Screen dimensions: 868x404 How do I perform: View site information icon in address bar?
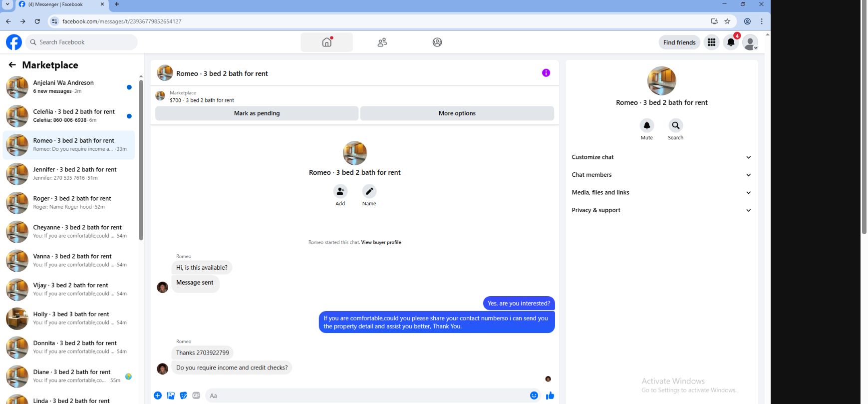click(x=54, y=21)
